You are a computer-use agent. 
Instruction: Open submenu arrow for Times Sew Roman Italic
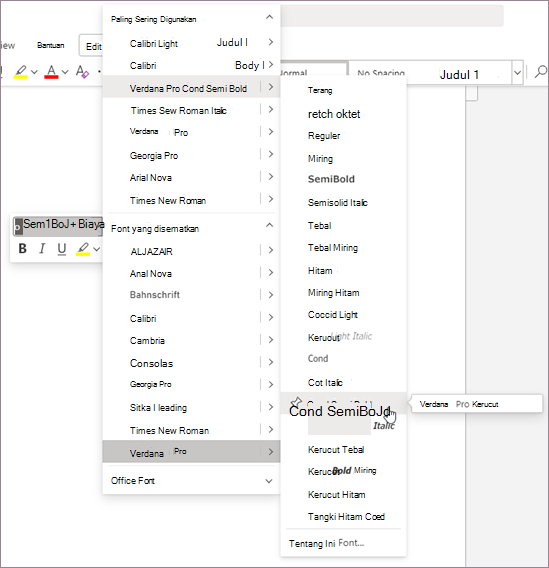click(271, 109)
